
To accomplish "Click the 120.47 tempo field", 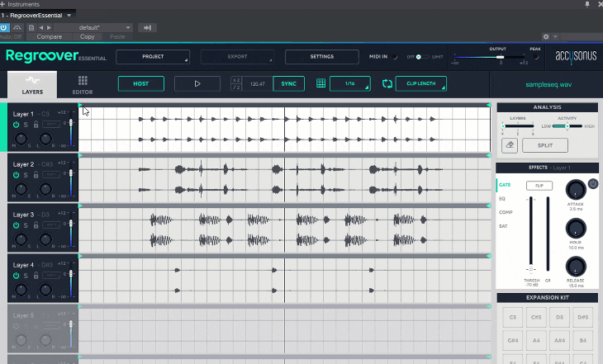I will click(x=257, y=84).
